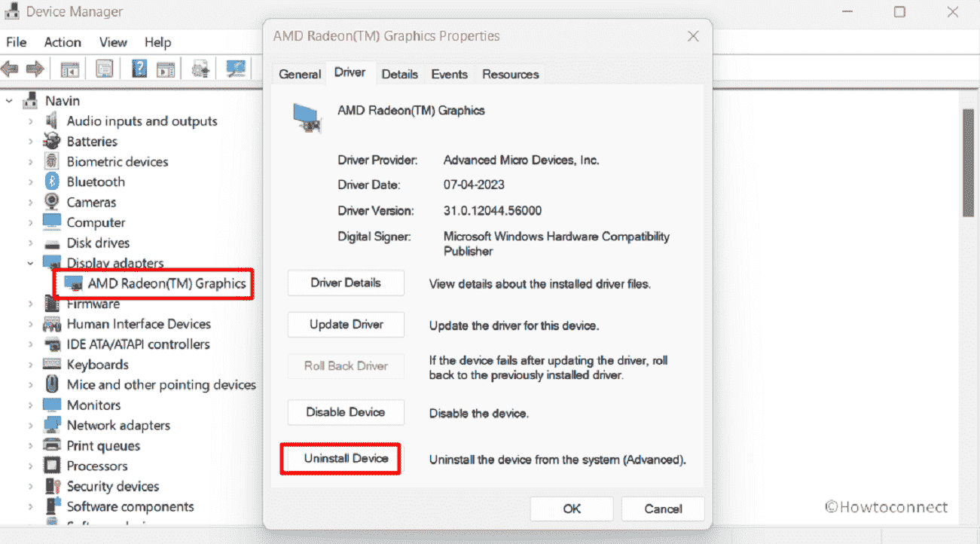Click the Security devices icon
Viewport: 980px width, 544px height.
[52, 486]
